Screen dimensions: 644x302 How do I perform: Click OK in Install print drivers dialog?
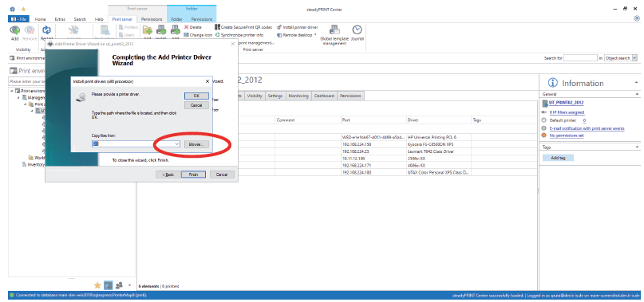(196, 95)
